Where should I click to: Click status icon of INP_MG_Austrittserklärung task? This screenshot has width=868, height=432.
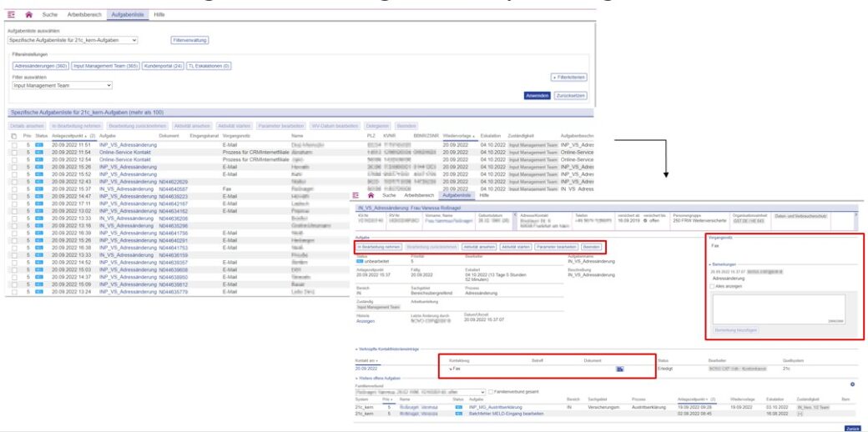point(458,407)
